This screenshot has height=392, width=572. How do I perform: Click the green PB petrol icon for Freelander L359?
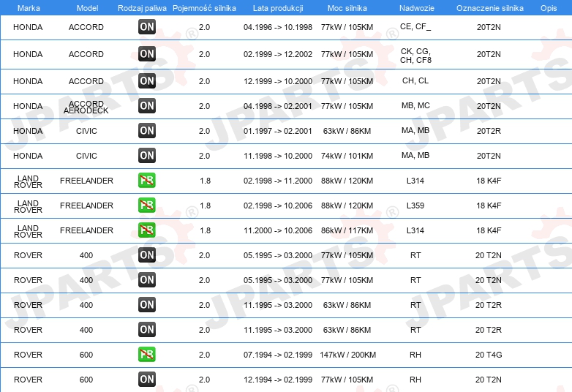[147, 205]
